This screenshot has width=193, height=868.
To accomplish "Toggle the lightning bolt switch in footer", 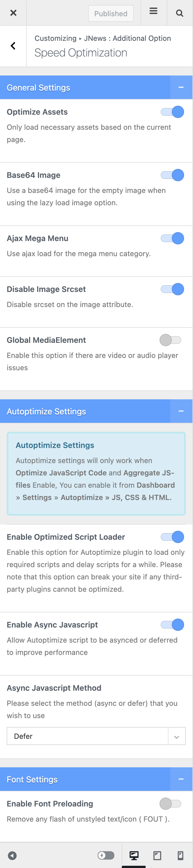I will (106, 855).
